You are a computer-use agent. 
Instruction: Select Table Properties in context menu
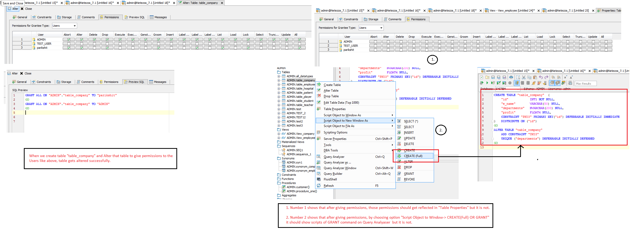[x=335, y=109]
